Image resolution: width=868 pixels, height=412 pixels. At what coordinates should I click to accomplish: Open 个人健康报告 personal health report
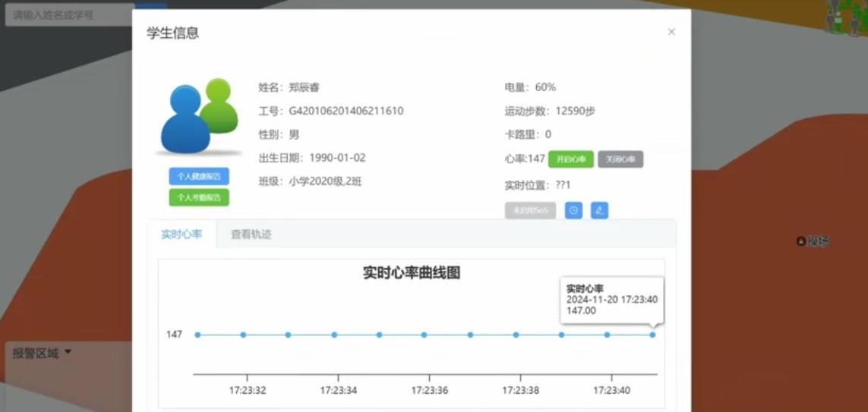pos(198,176)
